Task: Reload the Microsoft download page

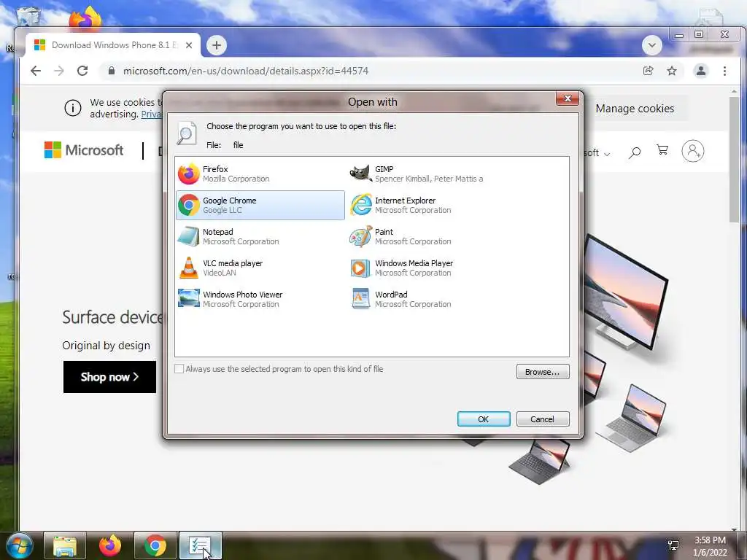Action: tap(82, 71)
